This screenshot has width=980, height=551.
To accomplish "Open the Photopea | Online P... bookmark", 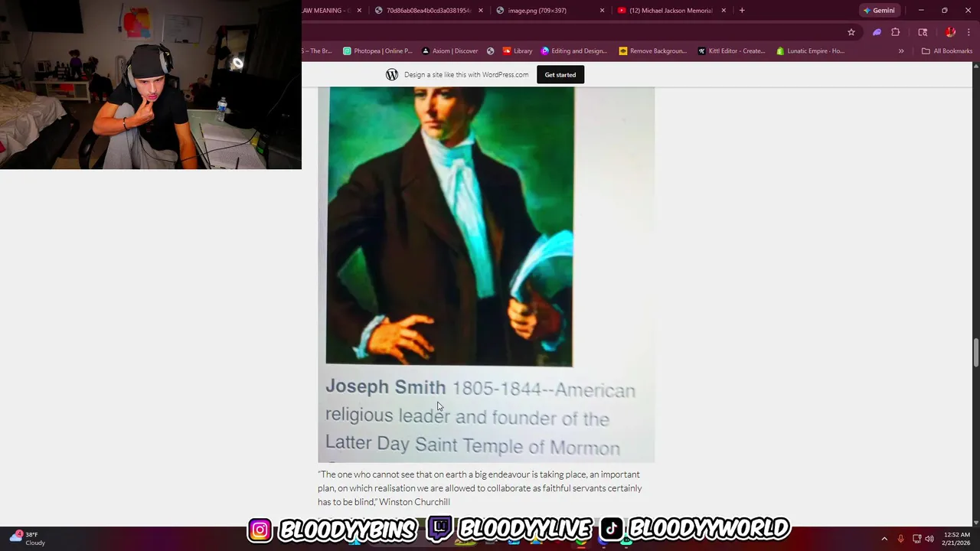I will click(x=377, y=51).
